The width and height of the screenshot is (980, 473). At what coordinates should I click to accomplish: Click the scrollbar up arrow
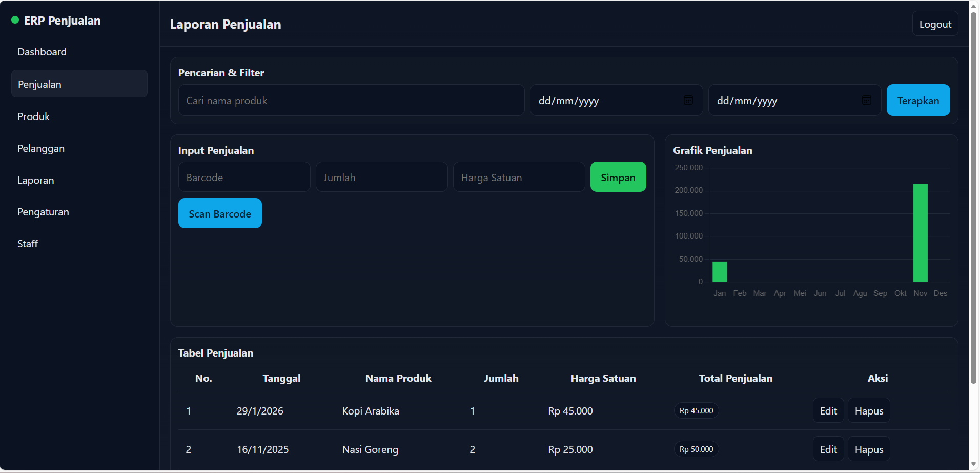973,7
